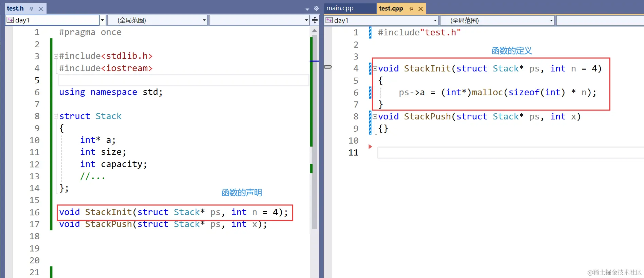This screenshot has height=278, width=644.
Task: Click the day1 project icon in left pane
Action: [10, 20]
